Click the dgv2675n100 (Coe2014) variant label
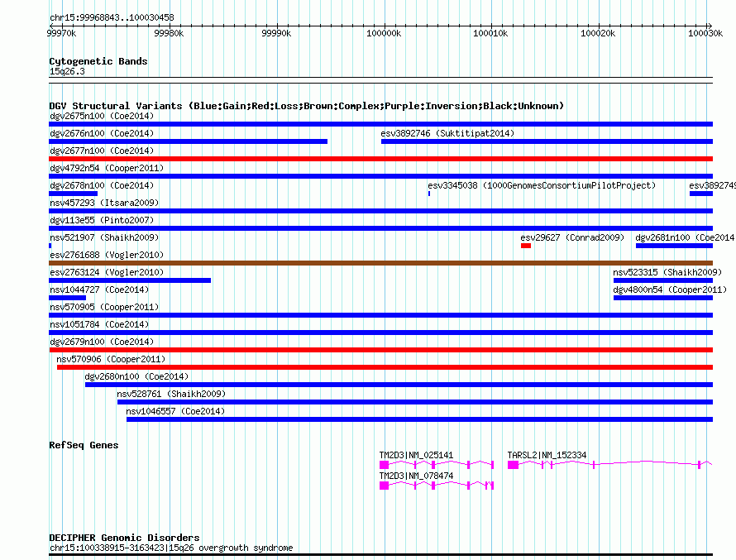736x560 pixels. coord(102,116)
